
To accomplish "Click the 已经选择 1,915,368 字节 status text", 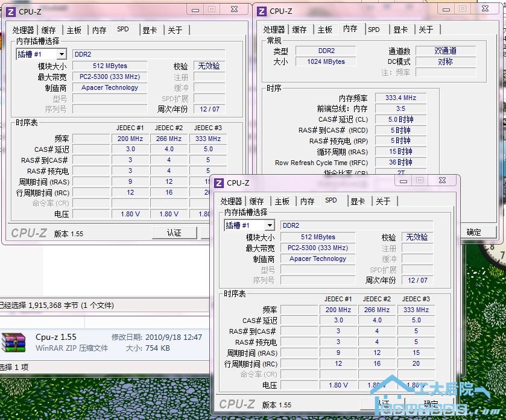I will tap(57, 306).
